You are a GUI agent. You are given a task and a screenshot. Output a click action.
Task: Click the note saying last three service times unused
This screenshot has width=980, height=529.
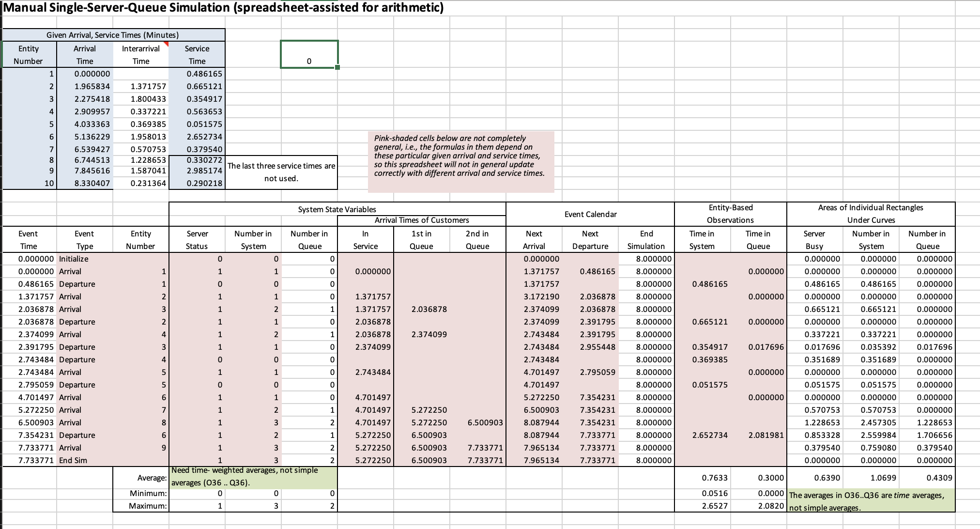pos(280,171)
